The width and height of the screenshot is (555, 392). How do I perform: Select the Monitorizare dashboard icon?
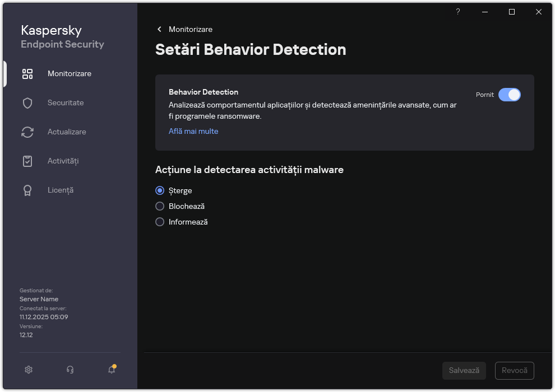[27, 73]
